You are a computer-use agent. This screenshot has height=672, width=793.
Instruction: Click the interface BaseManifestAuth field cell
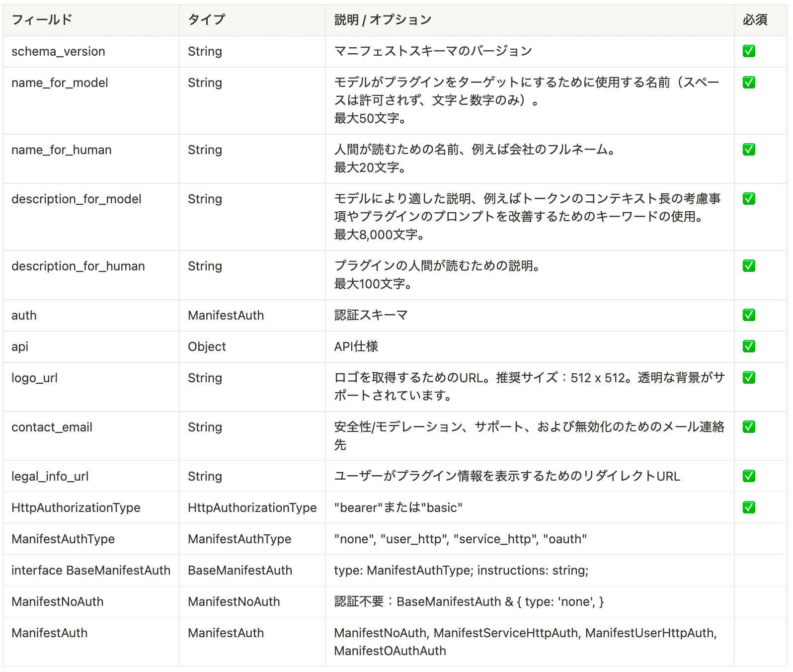[91, 570]
